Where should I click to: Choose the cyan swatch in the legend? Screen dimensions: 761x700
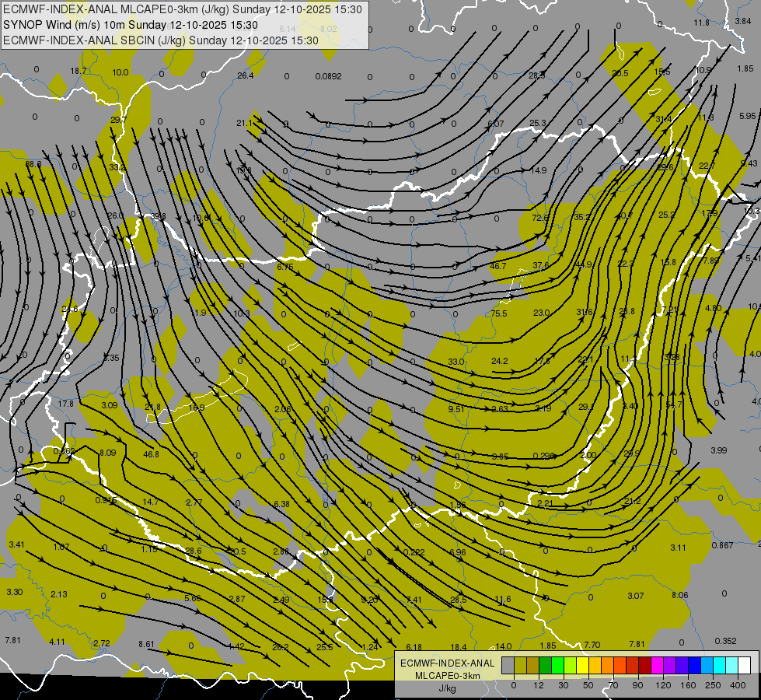(719, 666)
